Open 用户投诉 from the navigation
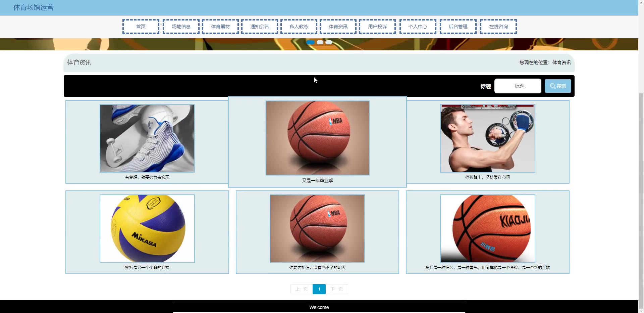Screen dimensions: 644x313 pyautogui.click(x=377, y=27)
